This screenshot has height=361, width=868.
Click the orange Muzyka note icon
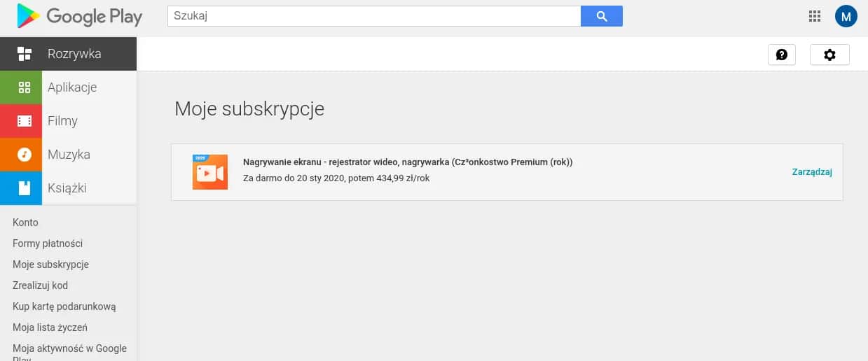tap(24, 155)
